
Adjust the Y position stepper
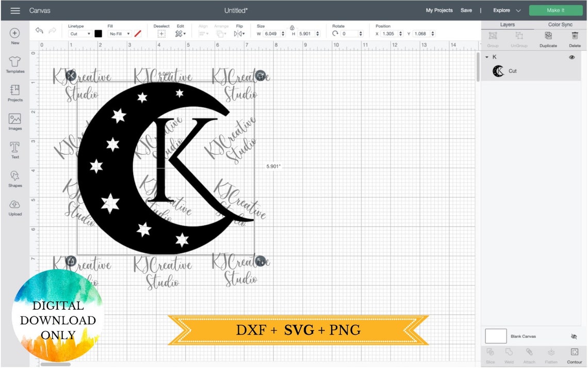[x=433, y=34]
